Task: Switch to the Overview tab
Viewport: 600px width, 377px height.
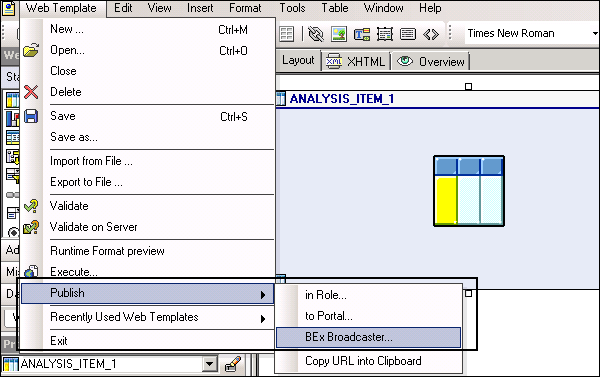Action: click(430, 61)
